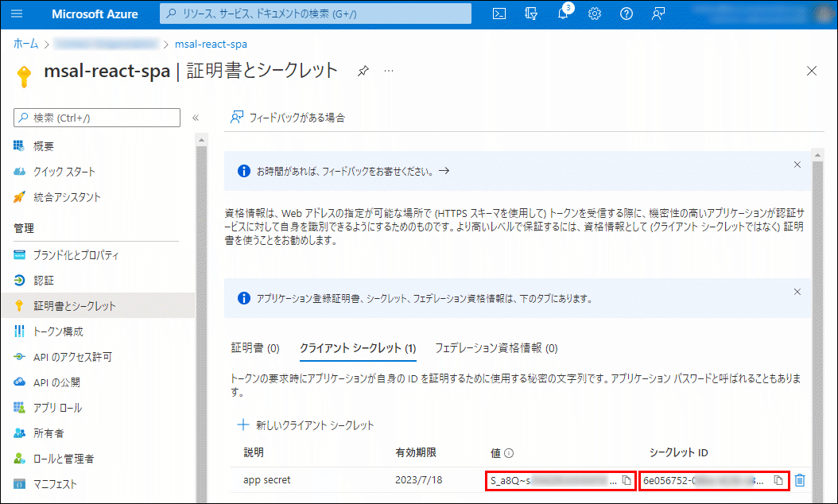838x504 pixels.
Task: Open the notifications bell
Action: [563, 14]
